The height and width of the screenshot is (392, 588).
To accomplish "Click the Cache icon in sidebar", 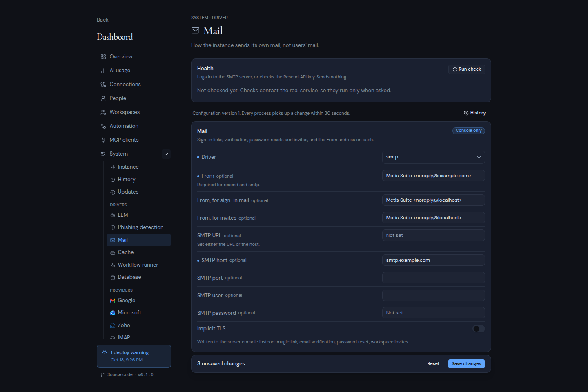I will 113,253.
